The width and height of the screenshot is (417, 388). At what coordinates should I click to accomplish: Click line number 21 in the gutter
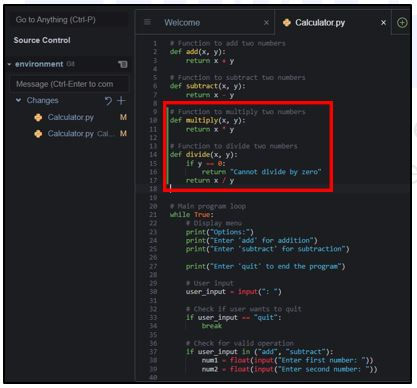point(153,215)
